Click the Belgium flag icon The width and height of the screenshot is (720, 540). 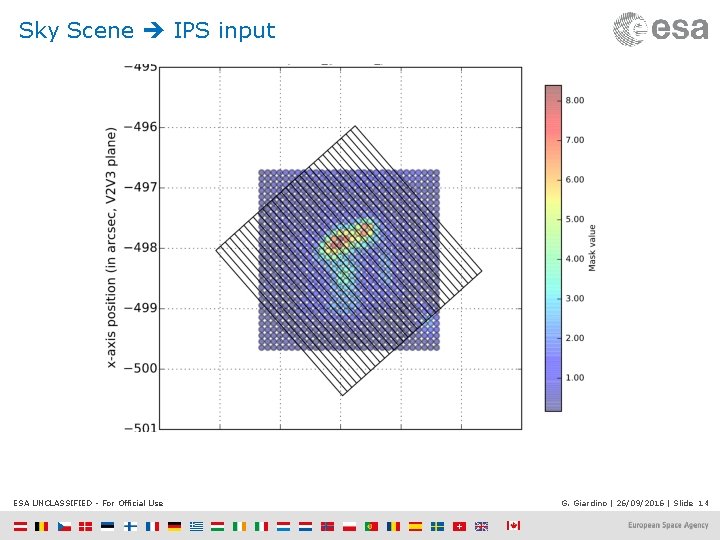(x=41, y=526)
